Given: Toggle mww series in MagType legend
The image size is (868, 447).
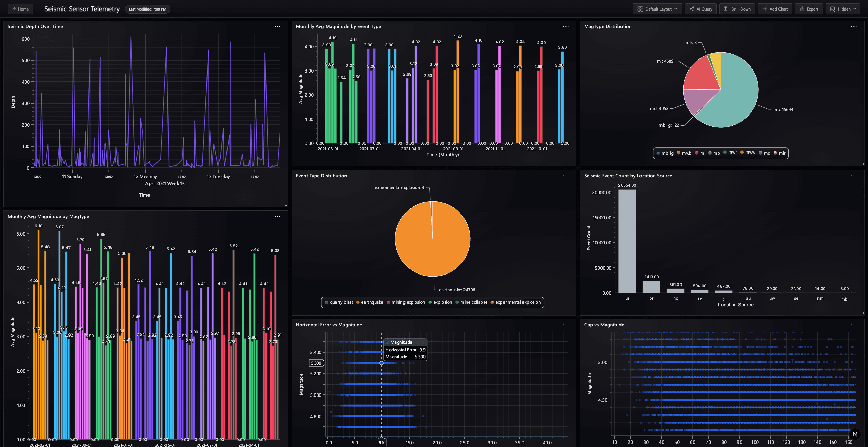Looking at the screenshot, I should point(748,153).
